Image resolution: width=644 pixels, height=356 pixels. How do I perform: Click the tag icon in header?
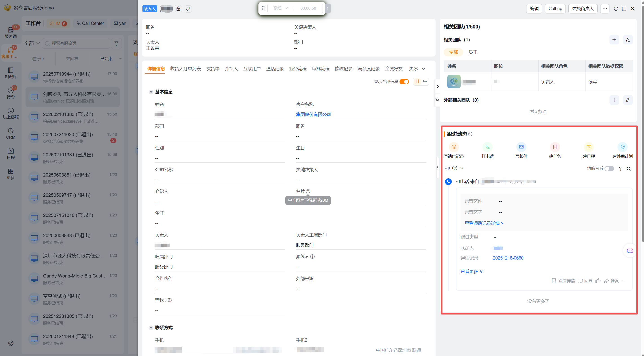point(188,9)
